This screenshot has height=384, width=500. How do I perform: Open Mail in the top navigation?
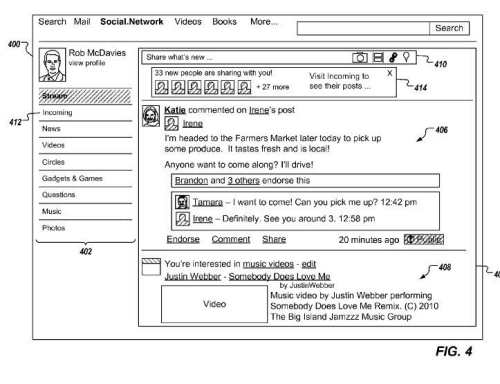point(82,22)
